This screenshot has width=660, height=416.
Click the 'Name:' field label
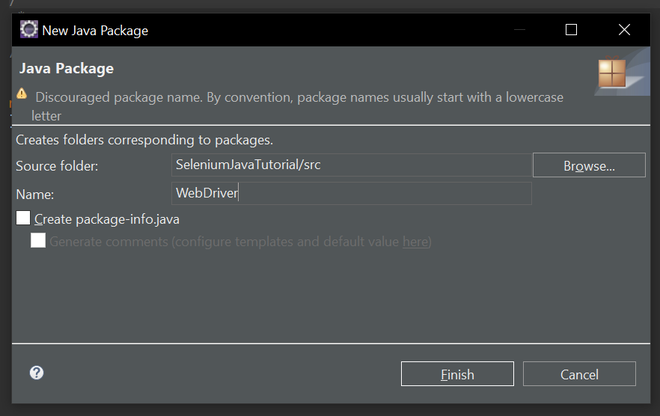click(36, 194)
